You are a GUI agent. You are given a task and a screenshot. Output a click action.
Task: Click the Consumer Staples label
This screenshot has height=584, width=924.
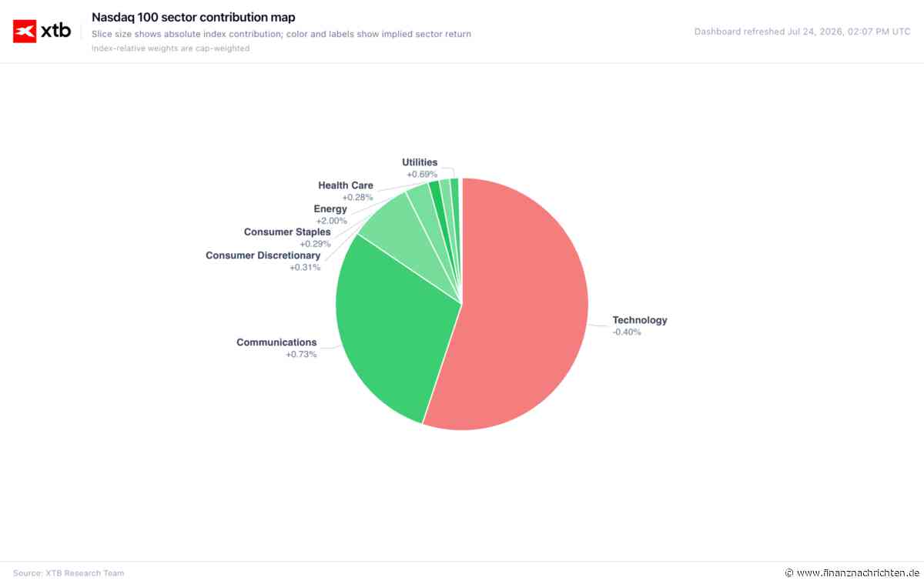coord(287,232)
